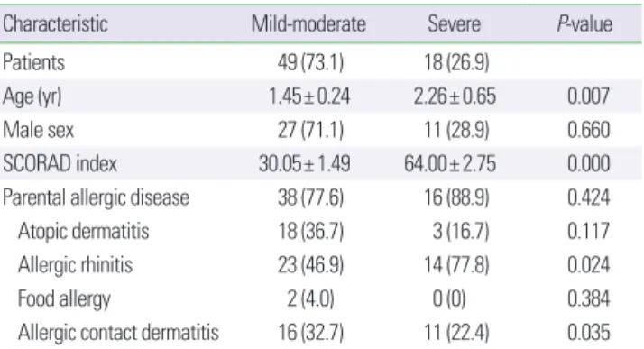Select the Food allergy sub-row label

[64, 298]
